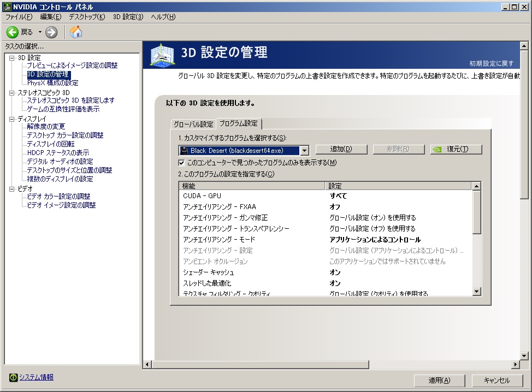
Task: Click main panel vertical scroll down arrow
Action: click(524, 356)
